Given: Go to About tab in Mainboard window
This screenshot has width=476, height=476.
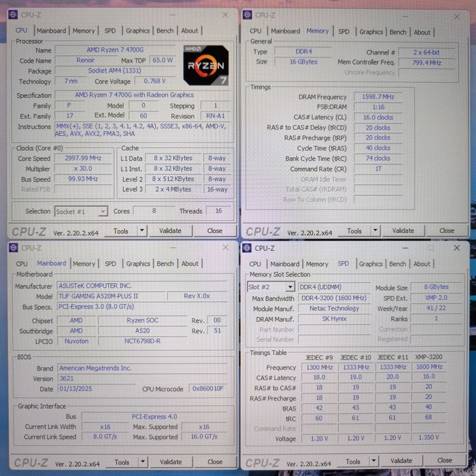Looking at the screenshot, I should [x=190, y=264].
